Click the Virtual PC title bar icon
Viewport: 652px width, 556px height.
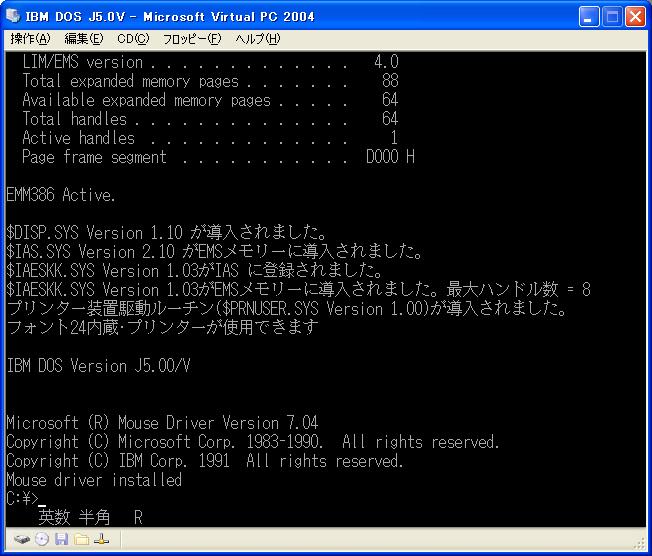pos(13,16)
